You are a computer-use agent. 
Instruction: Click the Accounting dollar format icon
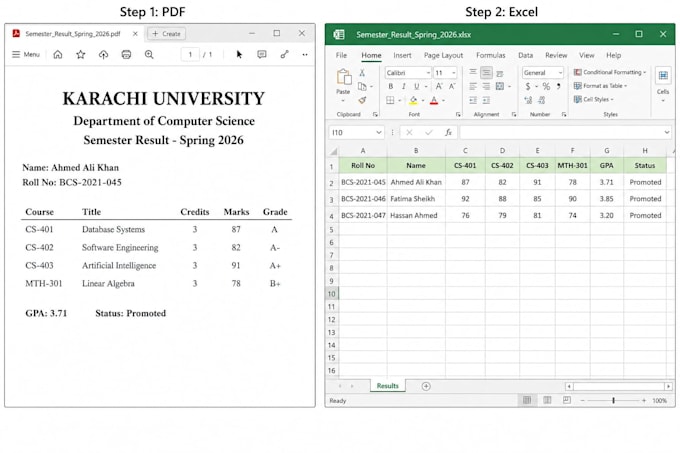[x=528, y=86]
